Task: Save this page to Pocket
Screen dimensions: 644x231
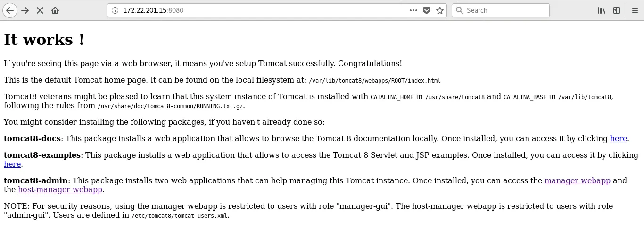Action: click(x=426, y=10)
